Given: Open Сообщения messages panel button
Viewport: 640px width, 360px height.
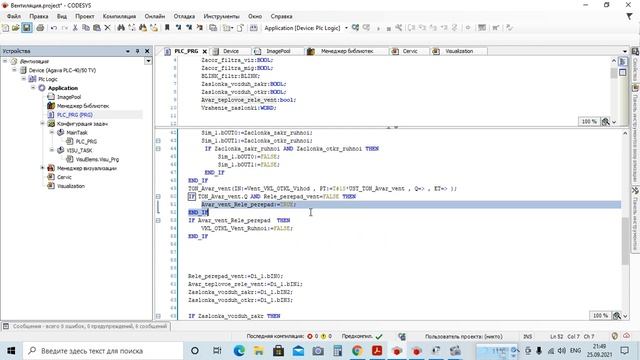Looking at the screenshot, I should 86,326.
